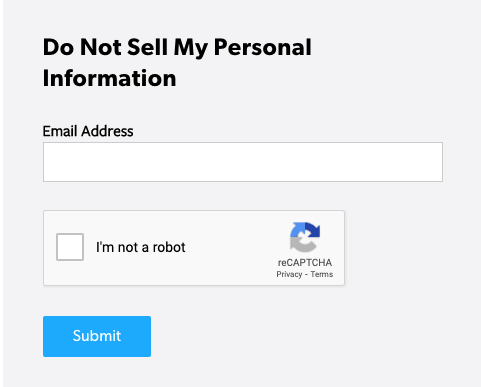Open the reCAPTCHA Terms link
The width and height of the screenshot is (481, 387).
(322, 274)
